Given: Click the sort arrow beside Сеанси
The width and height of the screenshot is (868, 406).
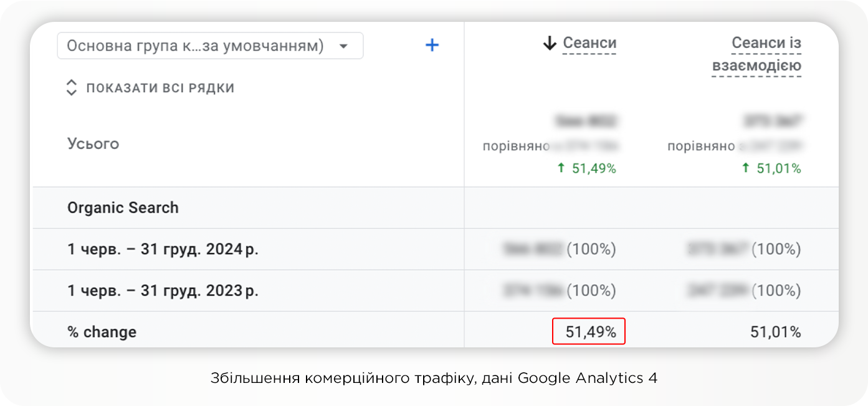Looking at the screenshot, I should (549, 43).
